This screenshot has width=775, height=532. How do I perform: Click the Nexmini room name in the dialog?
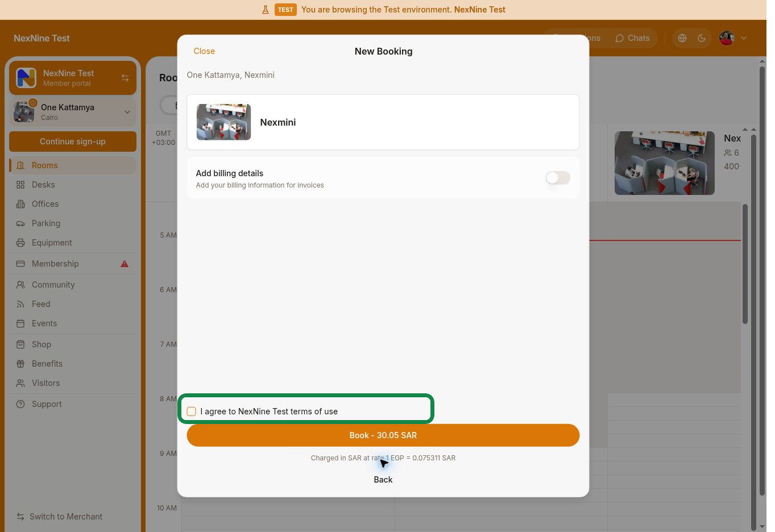[278, 122]
